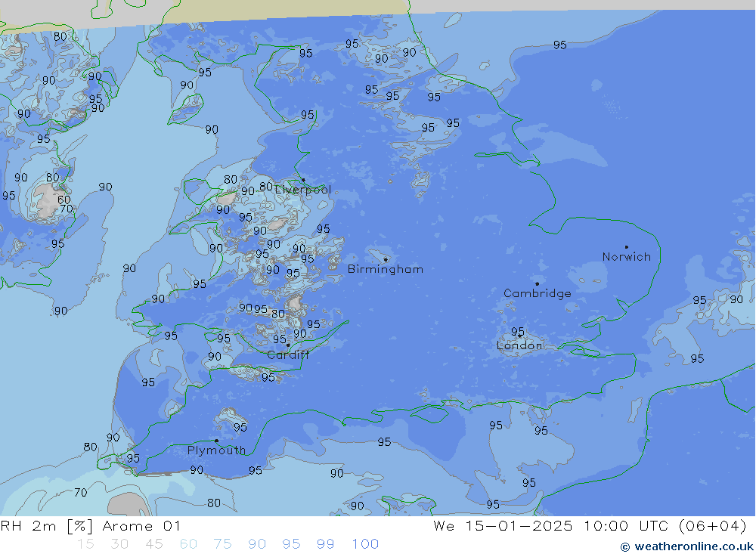The height and width of the screenshot is (554, 756).
Task: Click the Plymouth city label
Action: click(x=216, y=450)
